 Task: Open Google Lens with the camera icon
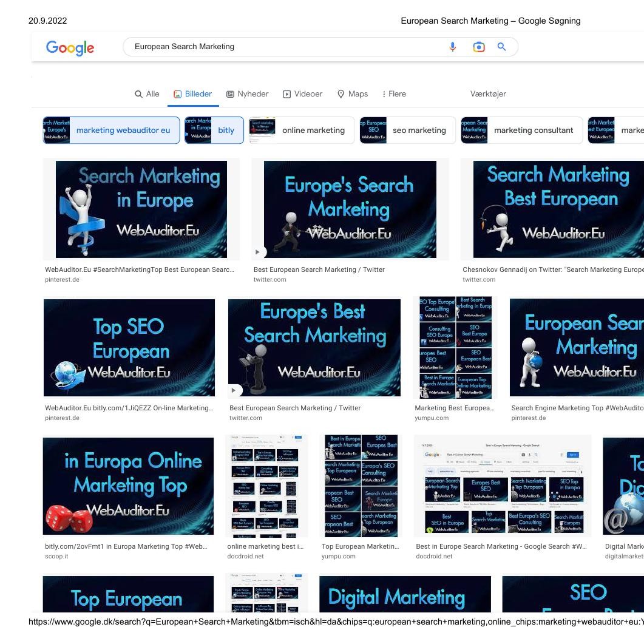479,47
